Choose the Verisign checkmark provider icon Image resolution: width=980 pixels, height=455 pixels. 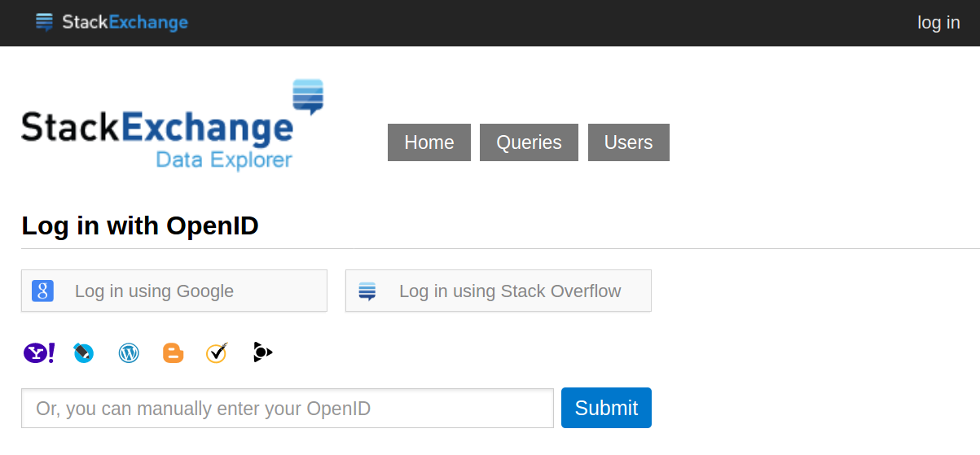tap(217, 352)
